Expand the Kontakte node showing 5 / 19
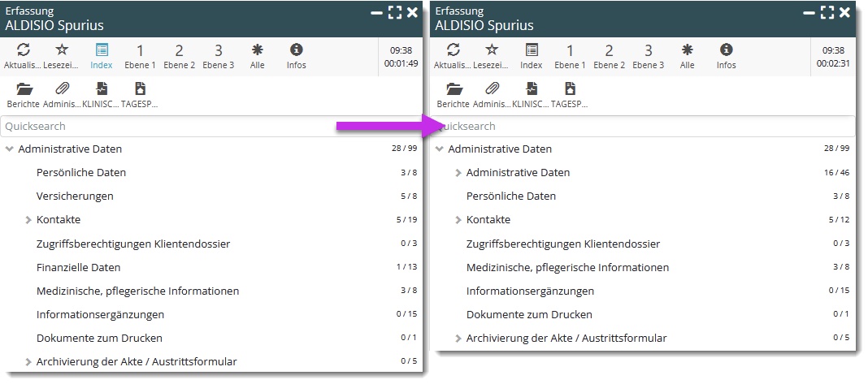This screenshot has width=868, height=384. click(x=28, y=220)
